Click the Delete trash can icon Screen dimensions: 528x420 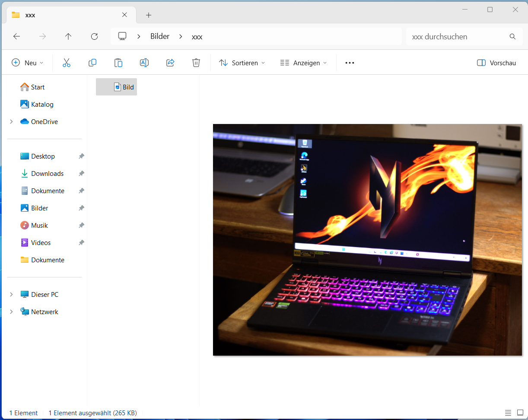(196, 63)
